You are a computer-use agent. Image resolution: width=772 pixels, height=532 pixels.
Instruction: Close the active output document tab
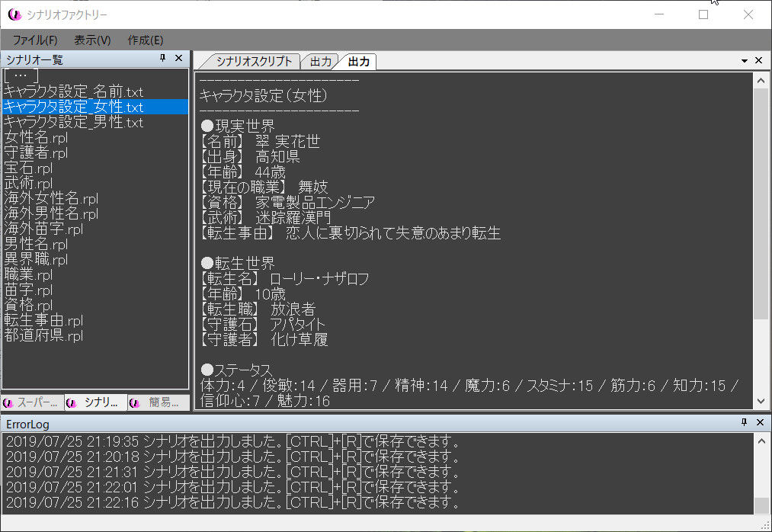pyautogui.click(x=759, y=60)
